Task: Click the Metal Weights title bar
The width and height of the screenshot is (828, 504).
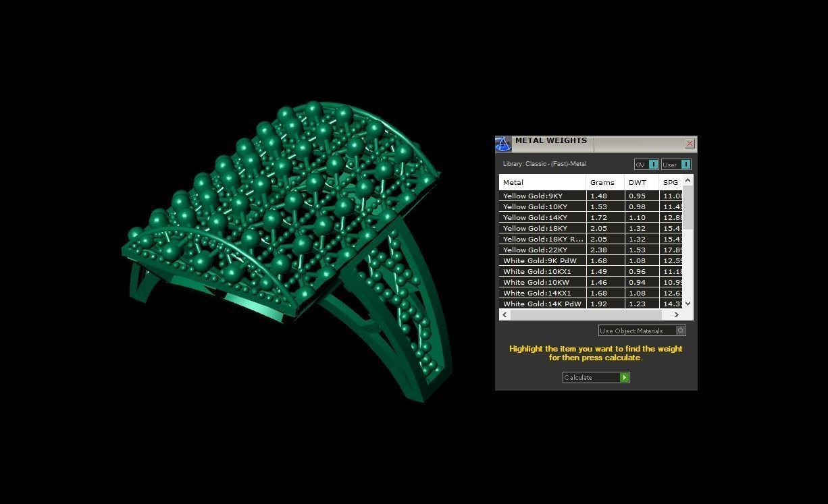Action: (598, 144)
